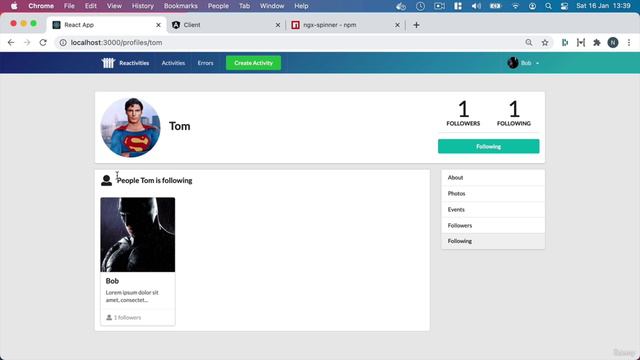Select the Photos profile tab
The image size is (640, 360).
coord(493,193)
